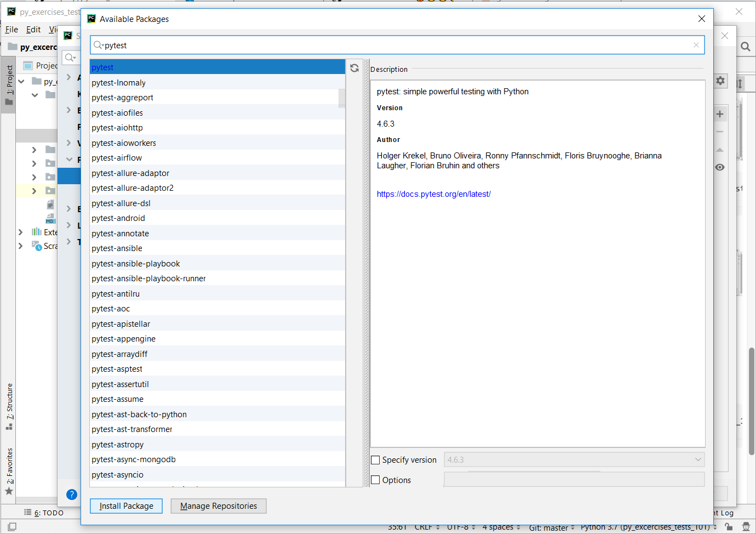This screenshot has width=756, height=534.
Task: Close the Available Packages dialog
Action: (x=701, y=19)
